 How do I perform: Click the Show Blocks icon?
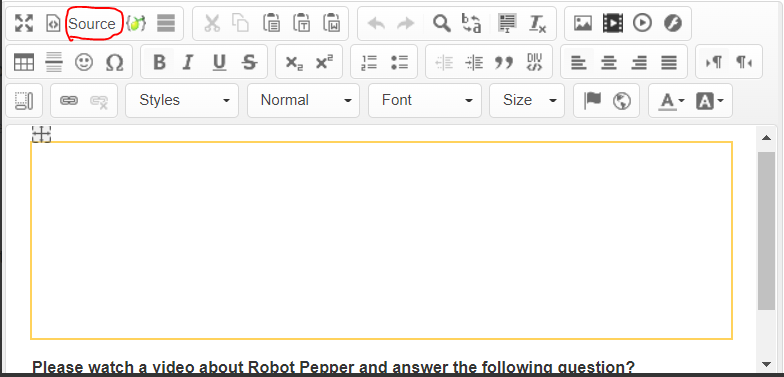(x=166, y=23)
